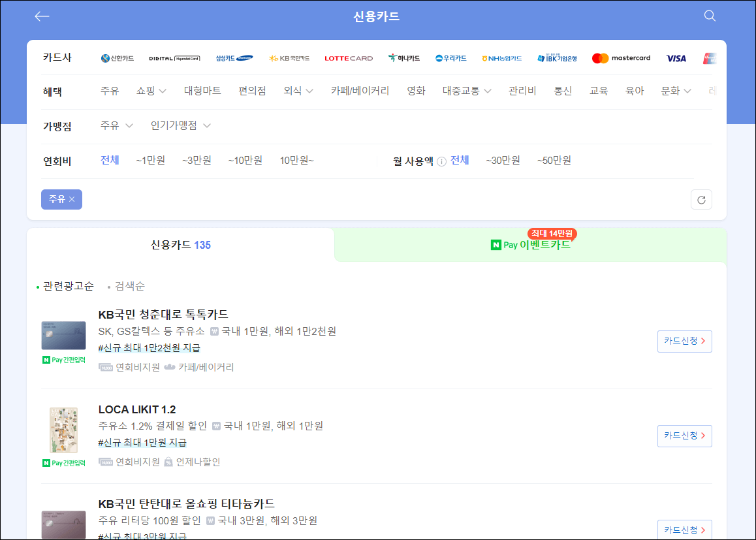Viewport: 756px width, 540px height.
Task: Click #신규 최대 1만원 지급 tag
Action: pyautogui.click(x=142, y=442)
